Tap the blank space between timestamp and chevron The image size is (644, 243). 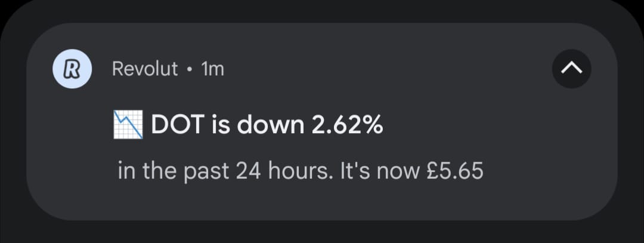[388, 69]
